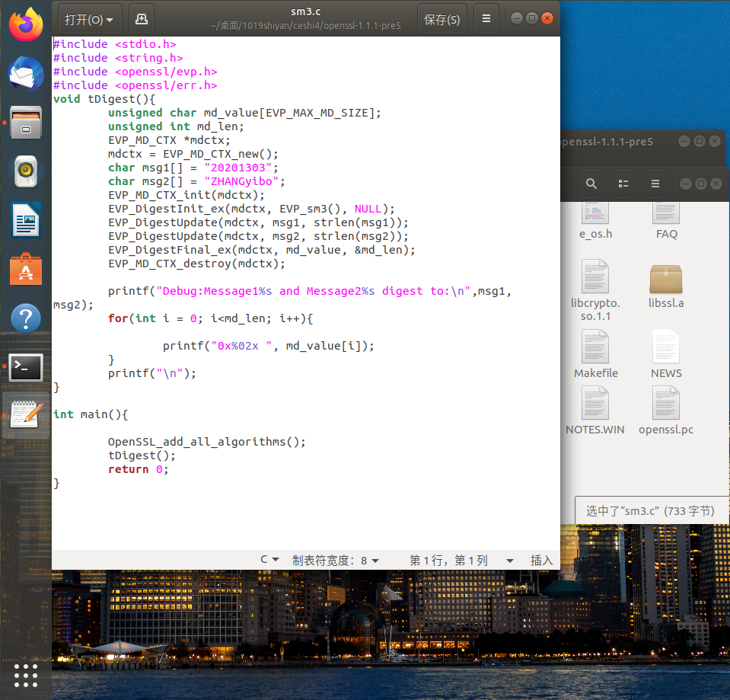Open the gedit hamburger menu
This screenshot has width=730, height=700.
pyautogui.click(x=486, y=19)
